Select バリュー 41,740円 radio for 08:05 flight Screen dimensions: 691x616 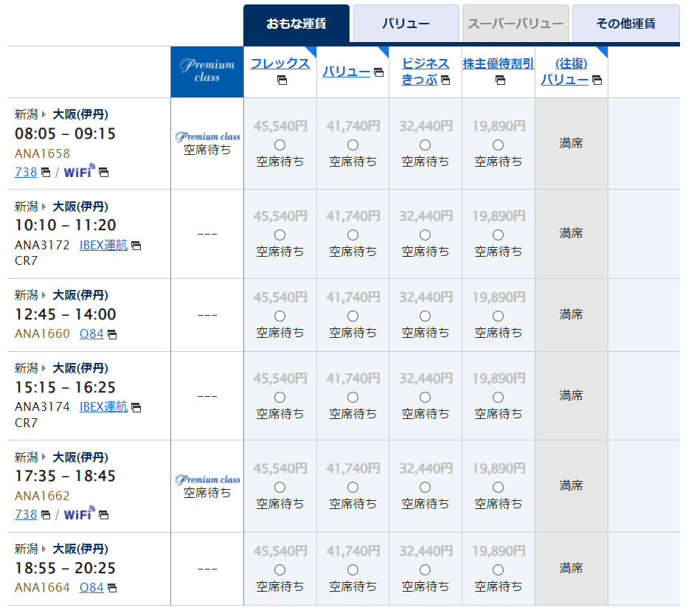353,145
